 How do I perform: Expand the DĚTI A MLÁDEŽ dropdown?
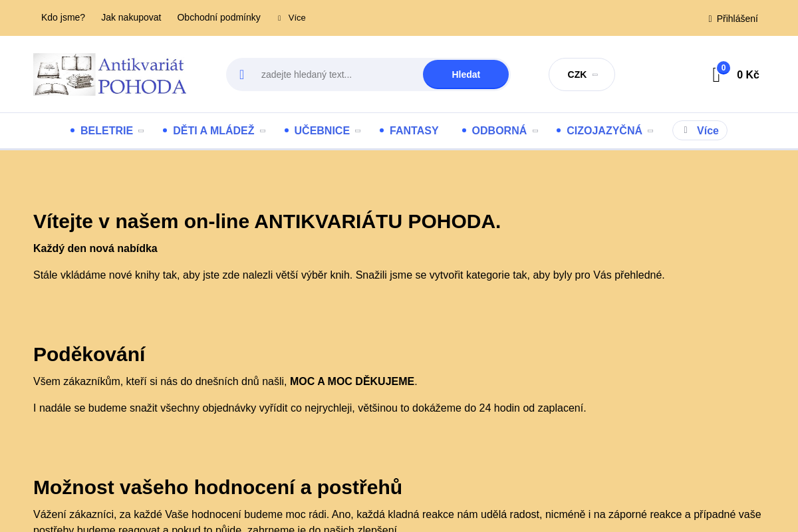[262, 130]
